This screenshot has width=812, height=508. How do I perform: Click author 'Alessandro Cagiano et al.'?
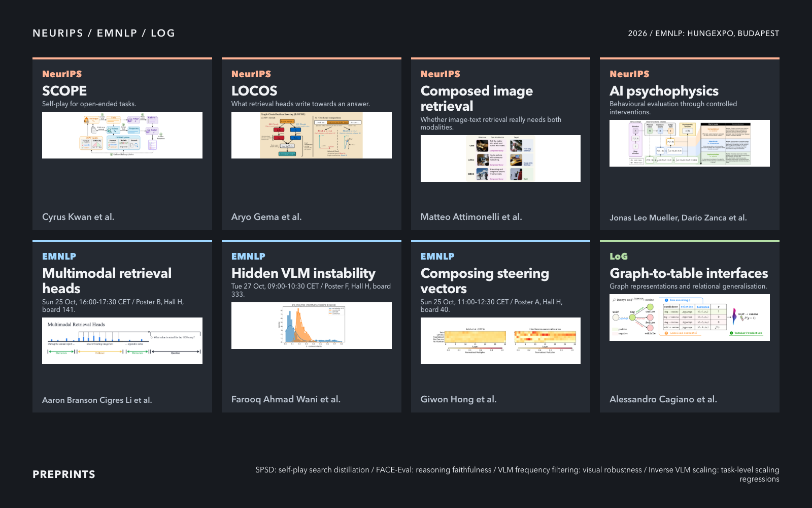coord(663,399)
